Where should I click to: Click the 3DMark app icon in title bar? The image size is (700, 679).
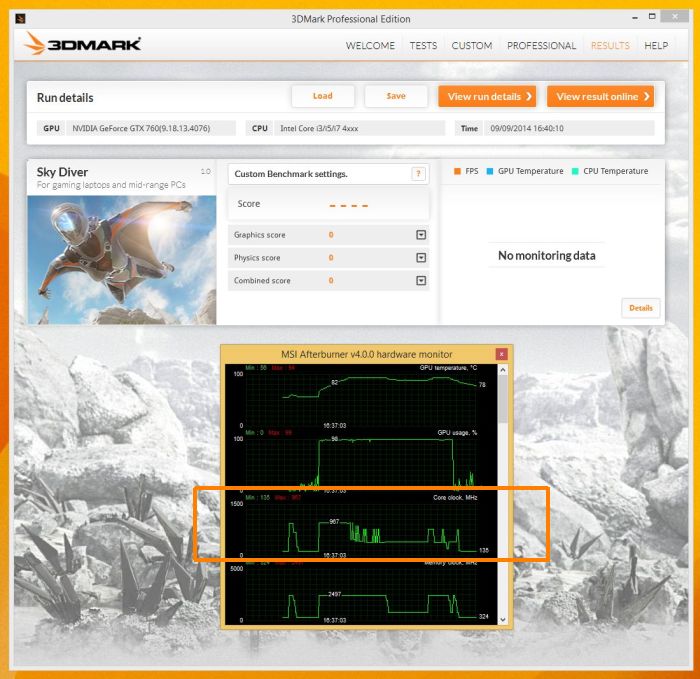pyautogui.click(x=20, y=18)
